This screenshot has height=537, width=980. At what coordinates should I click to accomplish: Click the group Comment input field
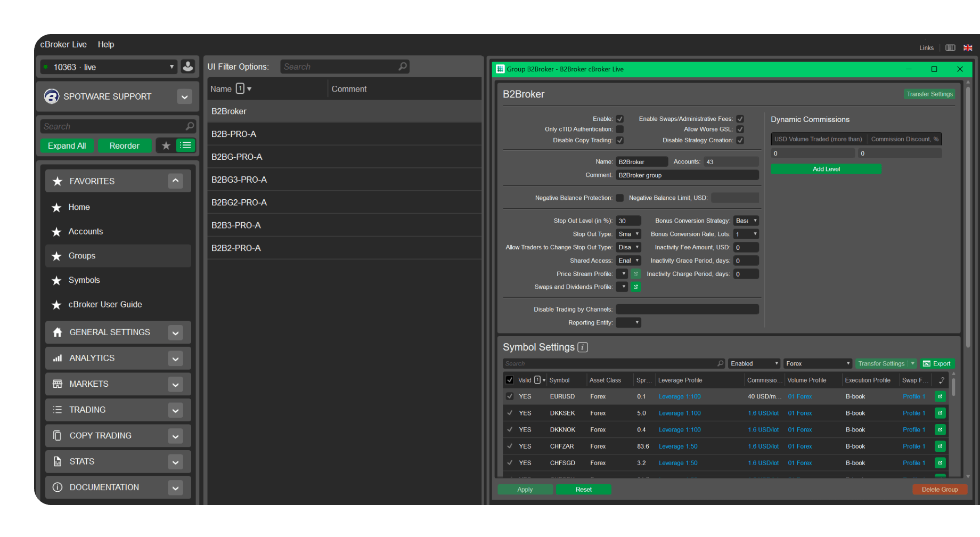pyautogui.click(x=687, y=175)
